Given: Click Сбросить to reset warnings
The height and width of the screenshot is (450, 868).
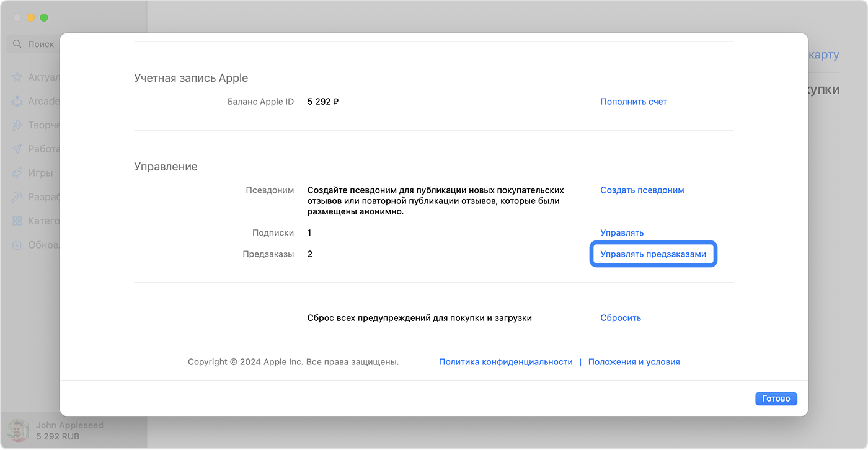Looking at the screenshot, I should coord(621,318).
